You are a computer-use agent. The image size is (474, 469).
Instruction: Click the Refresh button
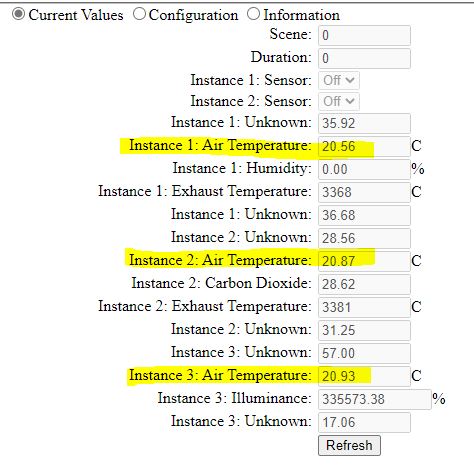point(349,445)
